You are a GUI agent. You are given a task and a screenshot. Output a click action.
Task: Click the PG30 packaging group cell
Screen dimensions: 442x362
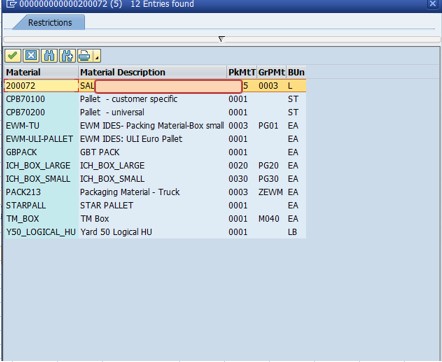(x=268, y=179)
